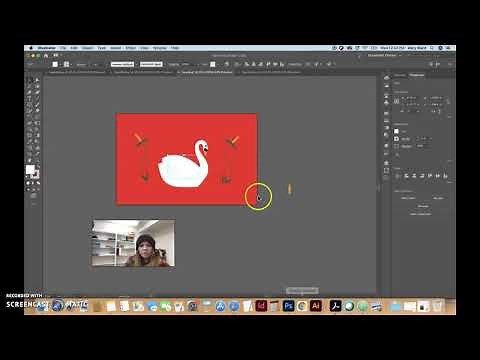Click the last align icon in Properties panel

pyautogui.click(x=445, y=176)
